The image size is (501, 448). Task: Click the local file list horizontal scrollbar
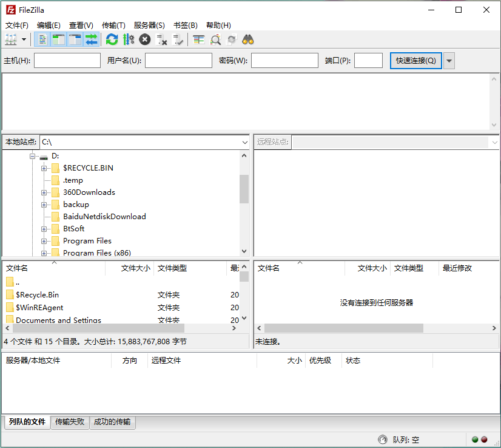tap(121, 328)
